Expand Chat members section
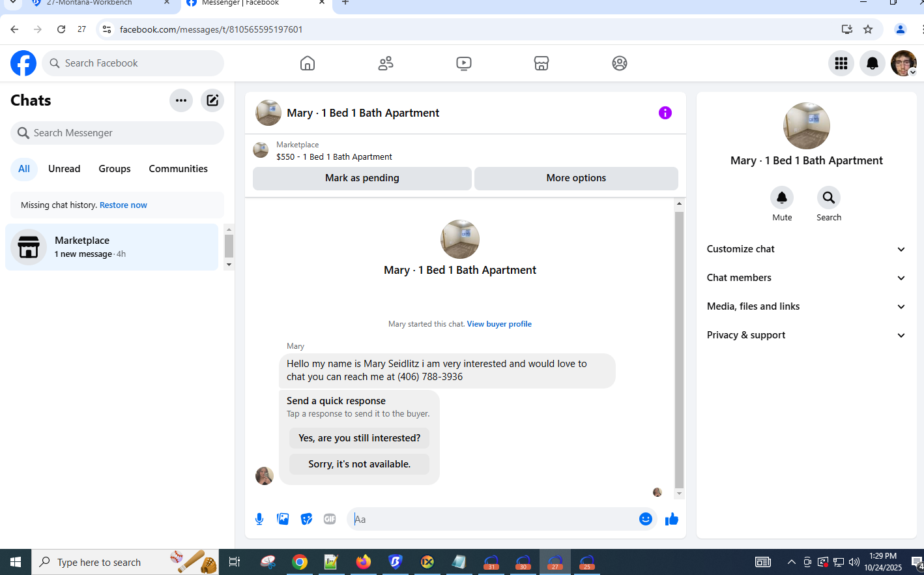This screenshot has width=924, height=575. (x=807, y=278)
